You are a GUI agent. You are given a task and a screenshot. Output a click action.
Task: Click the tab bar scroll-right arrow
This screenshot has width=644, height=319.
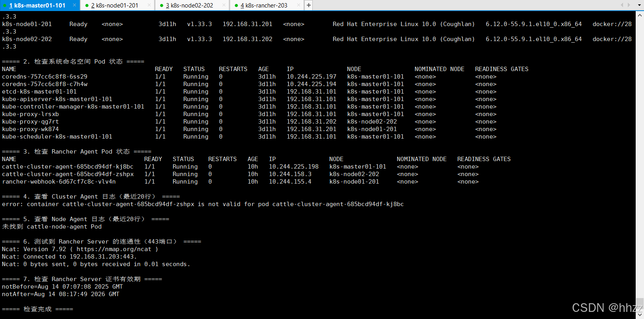point(629,5)
